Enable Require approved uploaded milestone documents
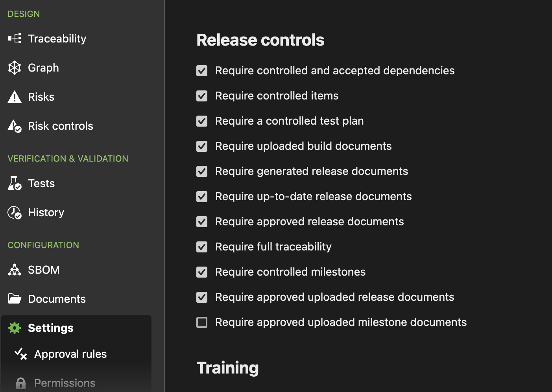The image size is (552, 392). (x=202, y=322)
